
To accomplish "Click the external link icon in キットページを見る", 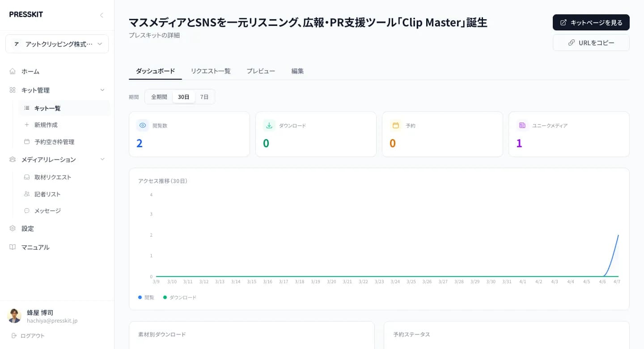I will click(x=563, y=22).
